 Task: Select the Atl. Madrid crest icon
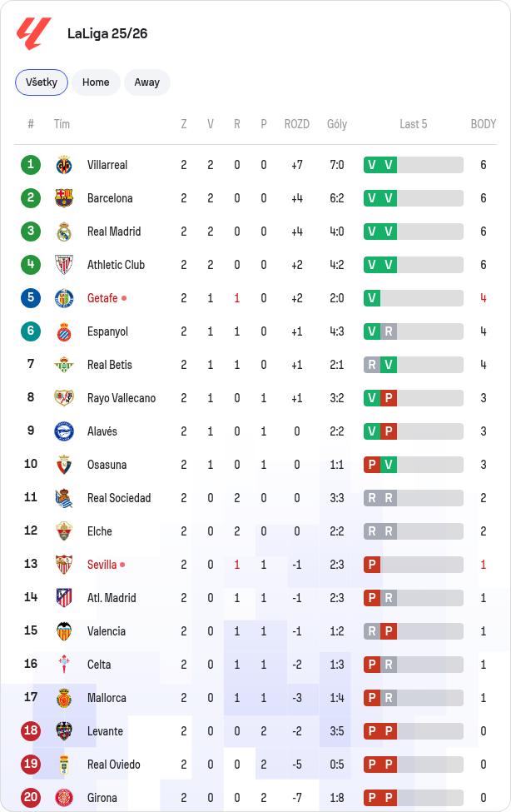pyautogui.click(x=64, y=598)
